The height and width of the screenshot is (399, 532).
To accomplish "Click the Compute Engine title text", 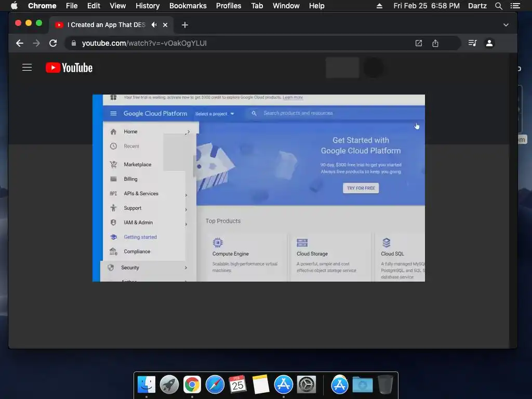I will [x=230, y=254].
